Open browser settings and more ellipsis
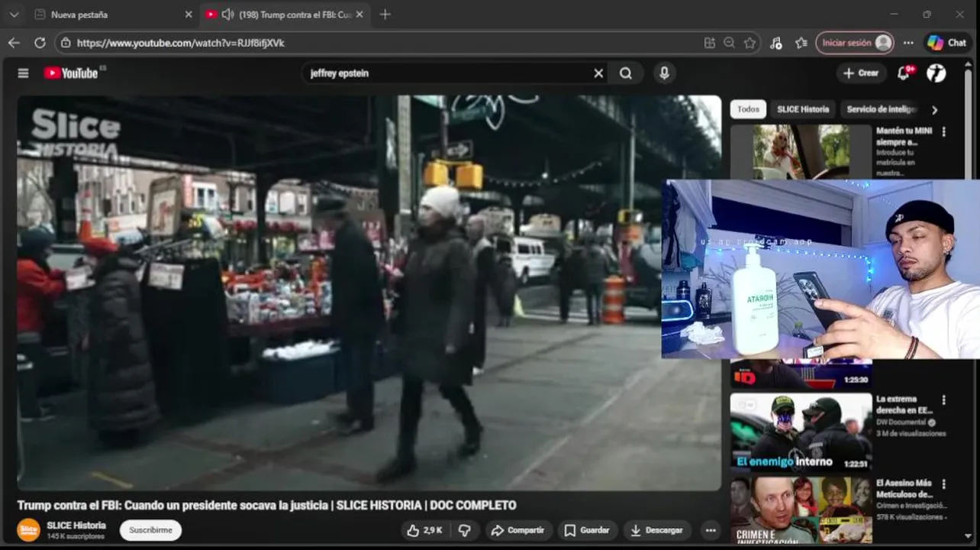 (x=908, y=43)
